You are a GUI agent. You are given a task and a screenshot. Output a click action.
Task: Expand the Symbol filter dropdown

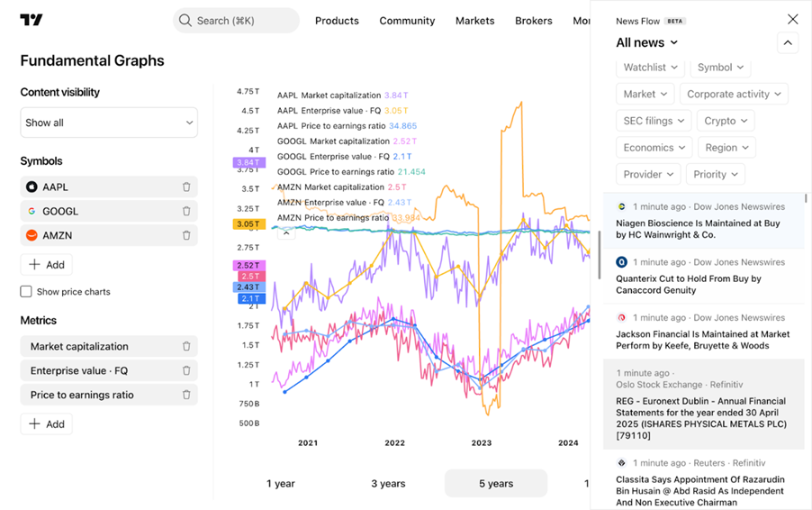720,68
